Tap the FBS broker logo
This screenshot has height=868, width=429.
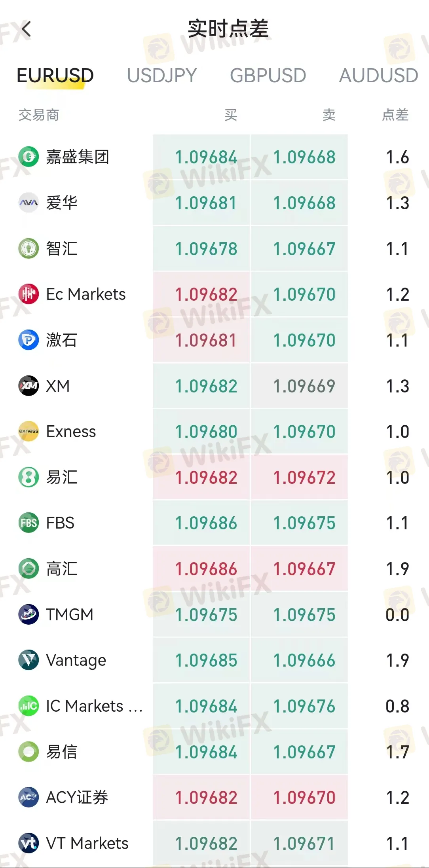28,523
